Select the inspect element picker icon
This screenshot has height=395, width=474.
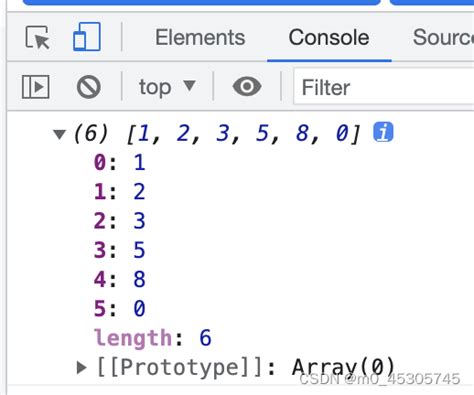click(38, 37)
